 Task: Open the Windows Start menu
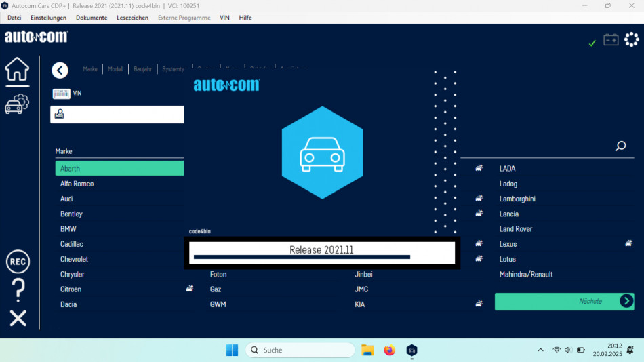click(x=232, y=350)
